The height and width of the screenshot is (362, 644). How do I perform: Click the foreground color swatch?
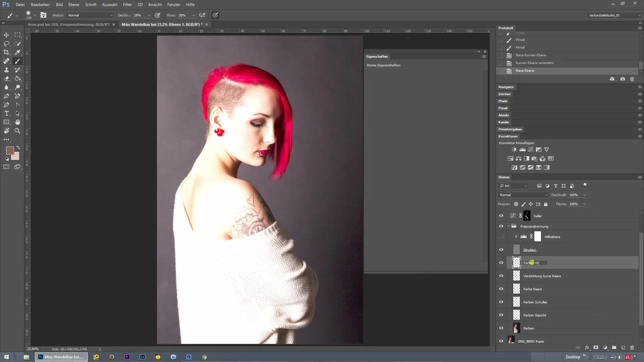click(10, 150)
